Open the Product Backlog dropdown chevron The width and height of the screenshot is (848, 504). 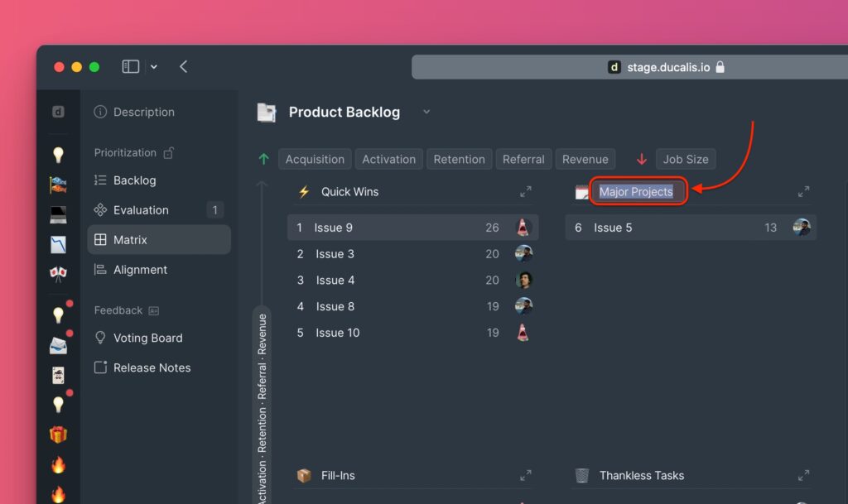(426, 112)
